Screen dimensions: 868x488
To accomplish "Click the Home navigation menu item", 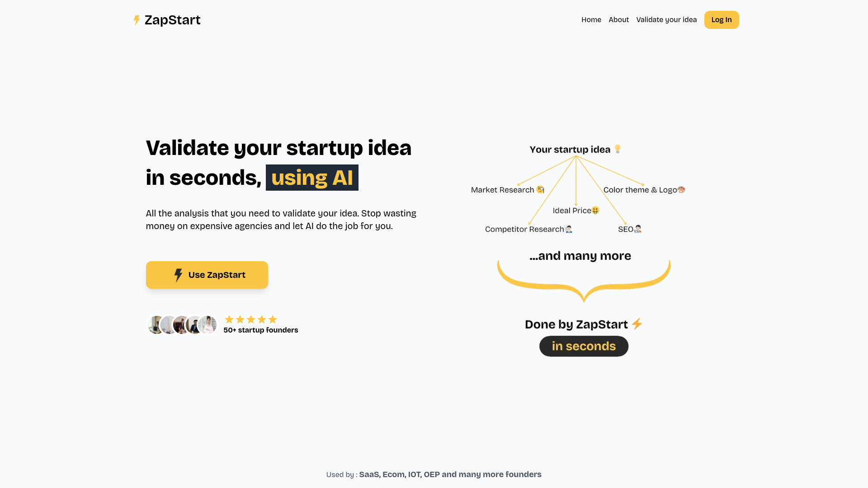I will [x=591, y=20].
